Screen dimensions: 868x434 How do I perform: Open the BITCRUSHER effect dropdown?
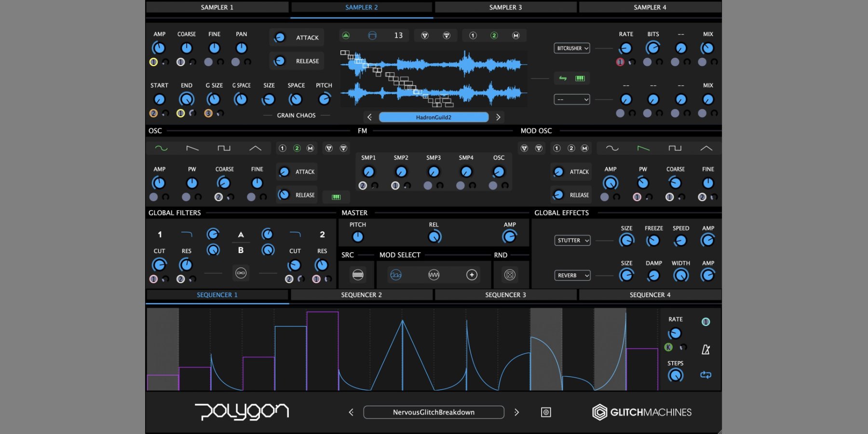point(572,48)
